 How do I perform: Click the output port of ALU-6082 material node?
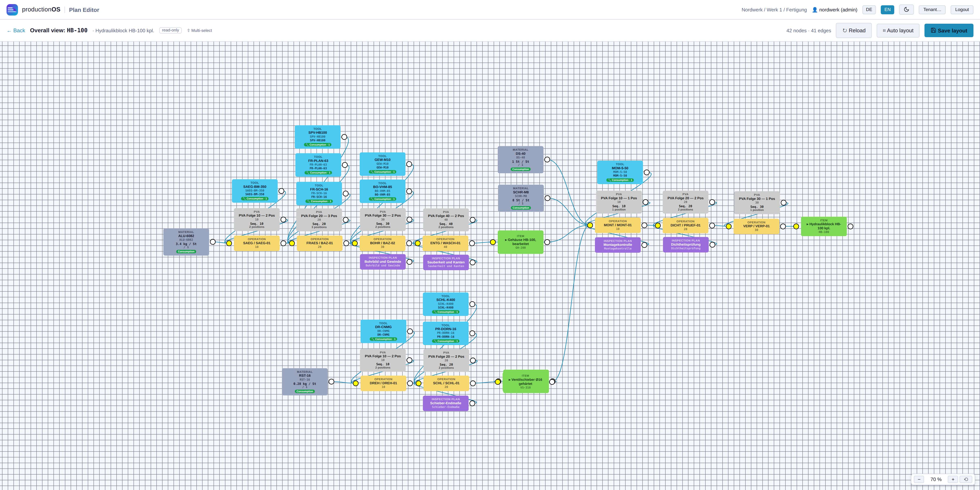(x=213, y=242)
